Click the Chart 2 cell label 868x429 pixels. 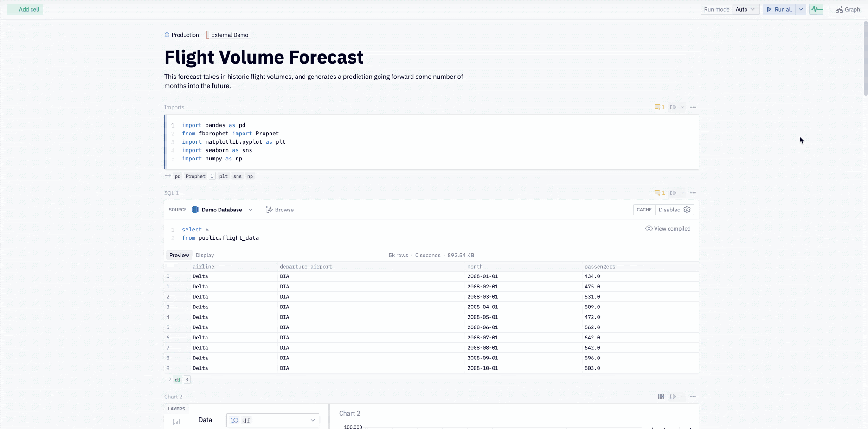(173, 397)
